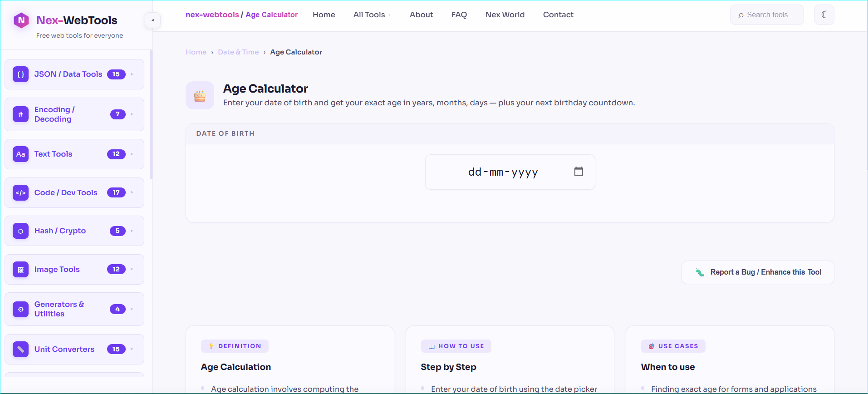Click Report a Bug / Enhance this Tool
This screenshot has height=394, width=868.
(758, 272)
